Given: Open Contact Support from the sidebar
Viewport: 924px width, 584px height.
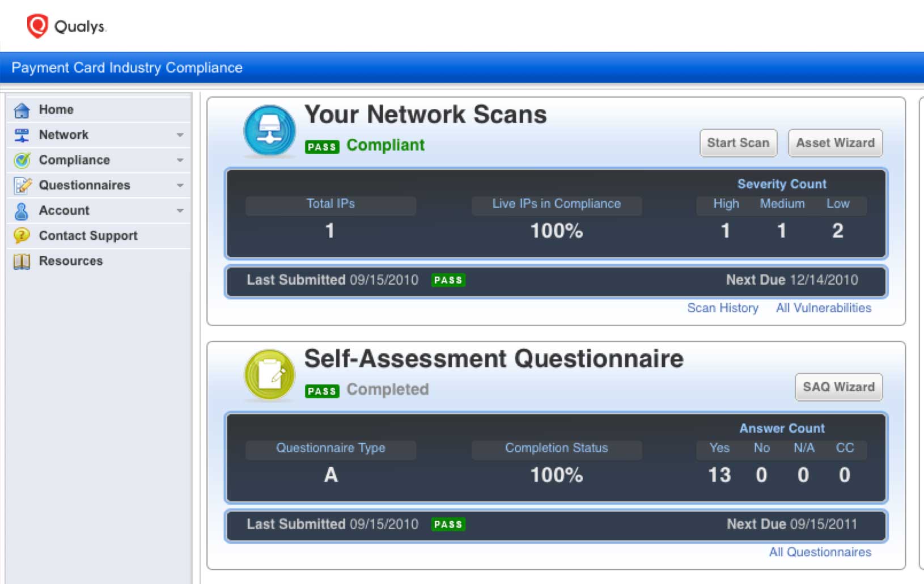Looking at the screenshot, I should pos(88,235).
